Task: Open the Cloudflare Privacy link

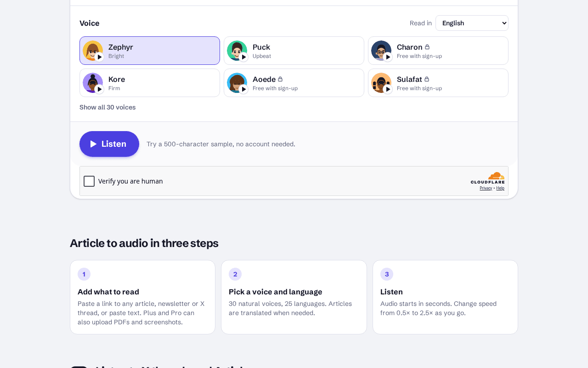Action: pyautogui.click(x=486, y=188)
